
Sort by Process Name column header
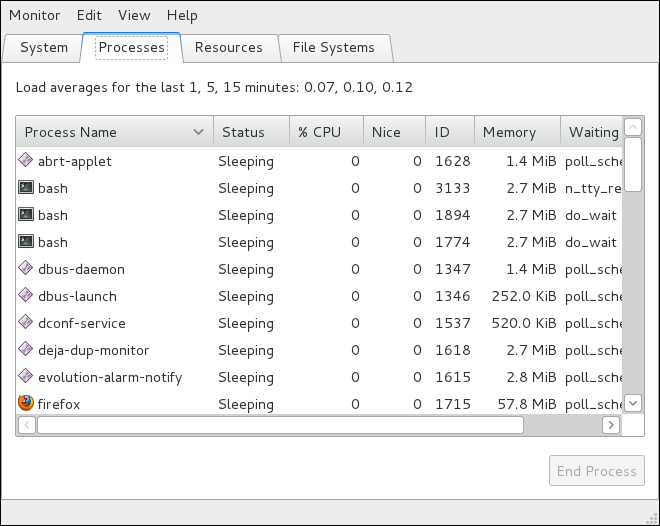pos(114,132)
